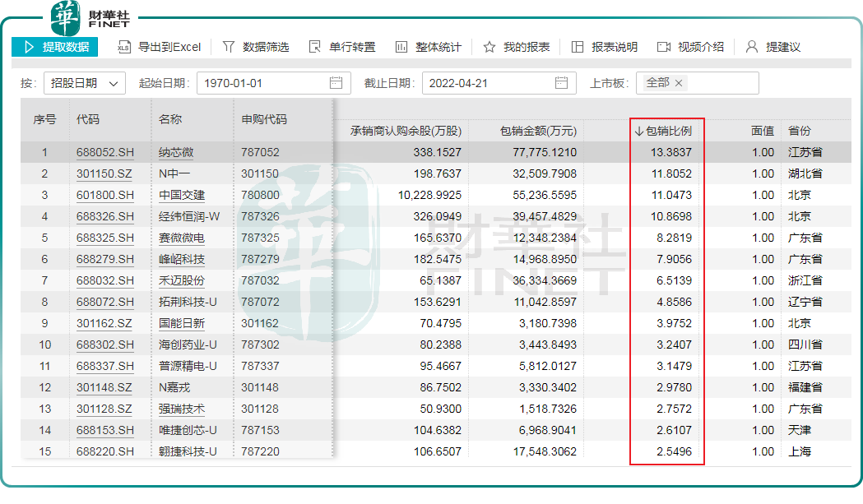Click the 提建议 person icon
This screenshot has width=863, height=504.
click(x=751, y=47)
